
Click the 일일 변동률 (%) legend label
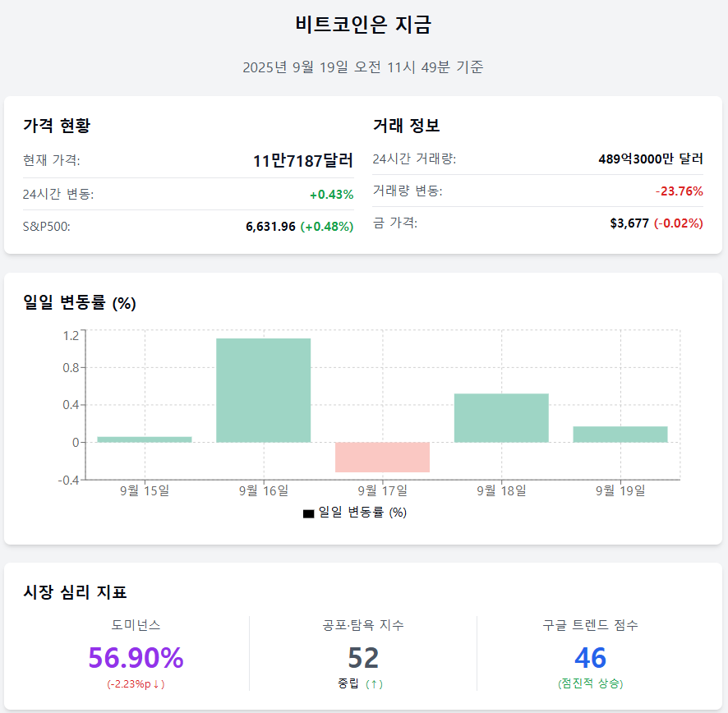tap(362, 513)
